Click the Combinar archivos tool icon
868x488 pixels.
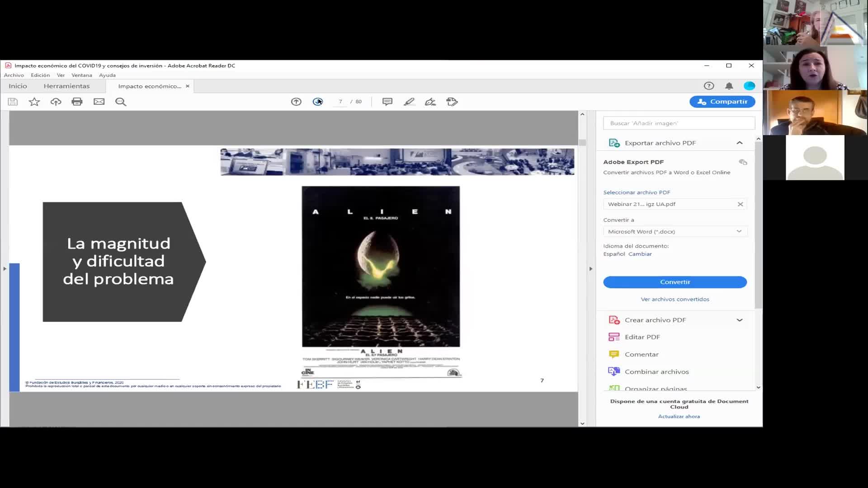tap(614, 371)
